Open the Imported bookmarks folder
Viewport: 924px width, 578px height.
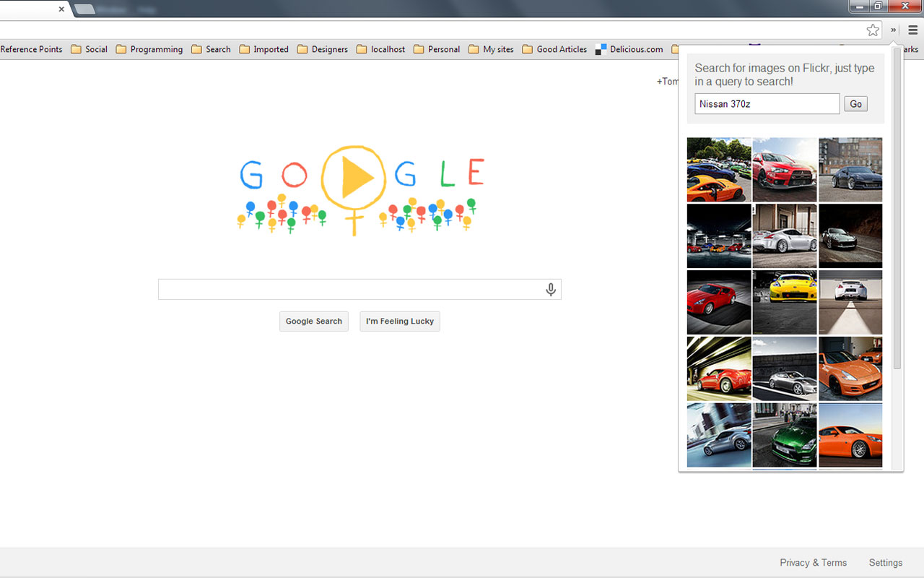pos(263,49)
